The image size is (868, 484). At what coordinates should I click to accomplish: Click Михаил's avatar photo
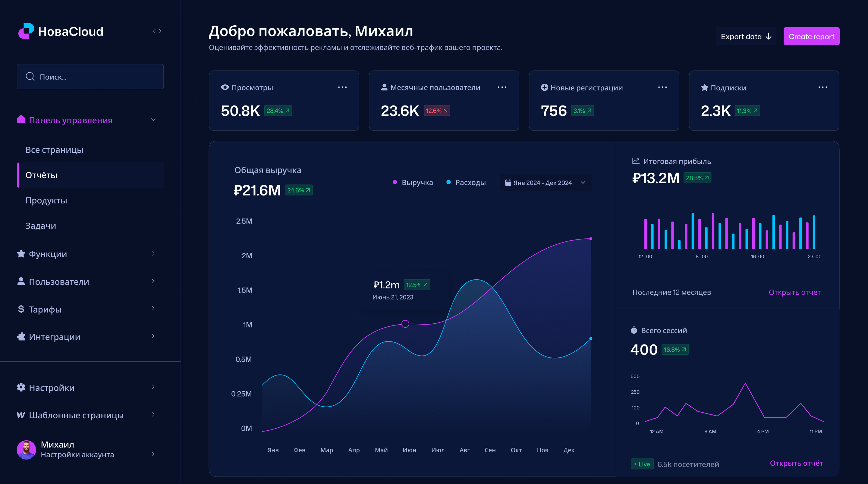coord(26,449)
